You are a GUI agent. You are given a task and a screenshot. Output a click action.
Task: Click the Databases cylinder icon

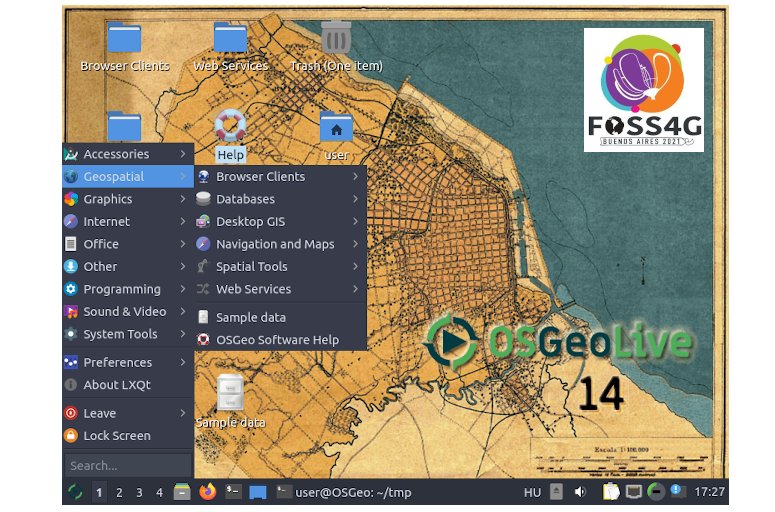point(203,199)
